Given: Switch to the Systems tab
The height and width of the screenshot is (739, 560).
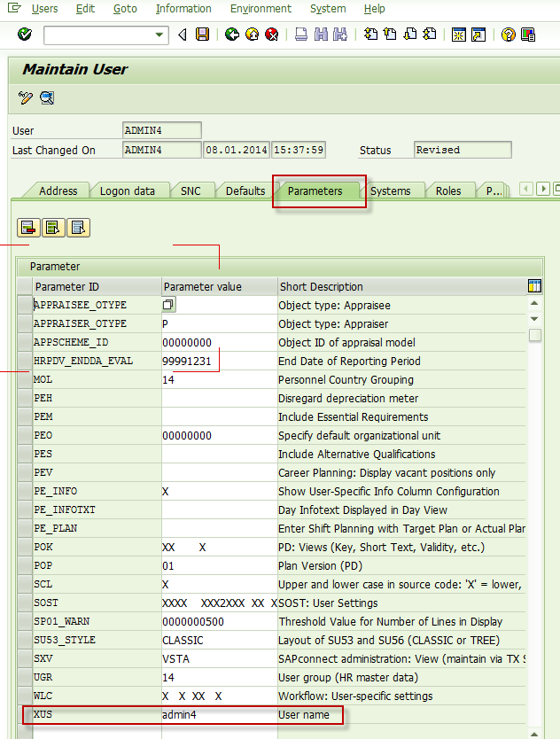Looking at the screenshot, I should pyautogui.click(x=390, y=191).
